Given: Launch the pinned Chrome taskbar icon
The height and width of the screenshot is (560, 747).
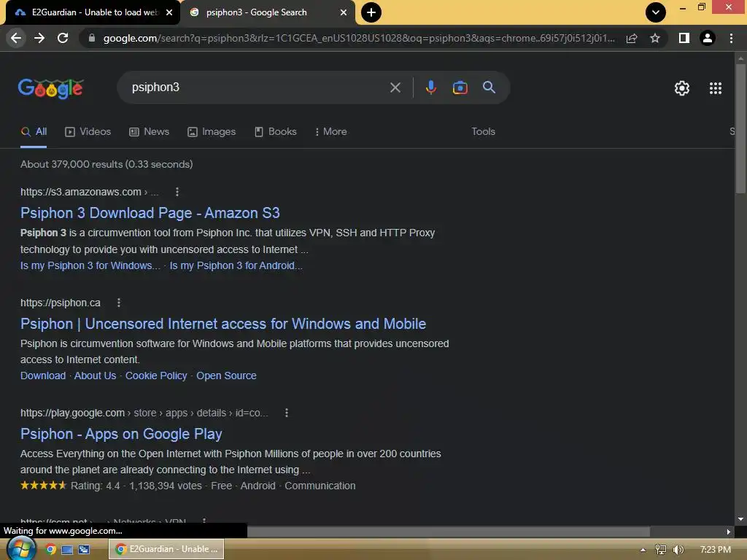Looking at the screenshot, I should click(50, 550).
